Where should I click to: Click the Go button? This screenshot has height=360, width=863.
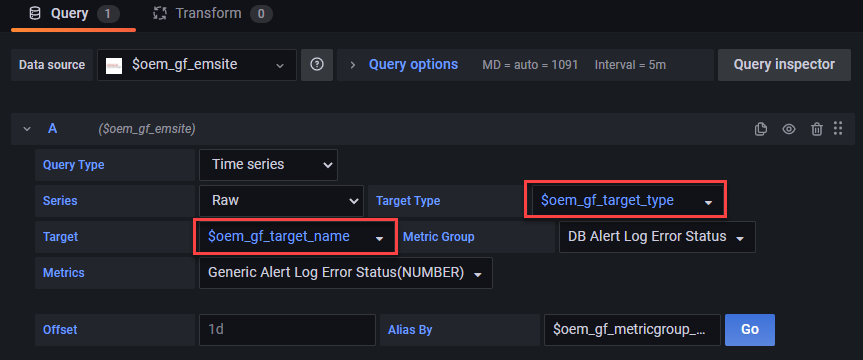[750, 330]
